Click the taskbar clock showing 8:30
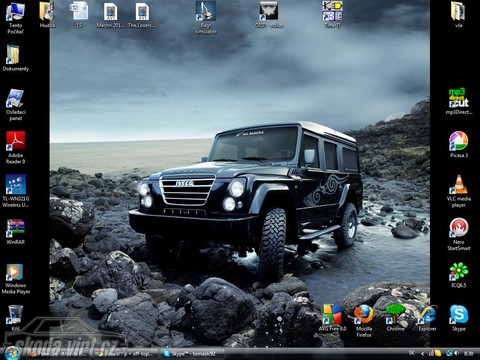 coord(469,353)
